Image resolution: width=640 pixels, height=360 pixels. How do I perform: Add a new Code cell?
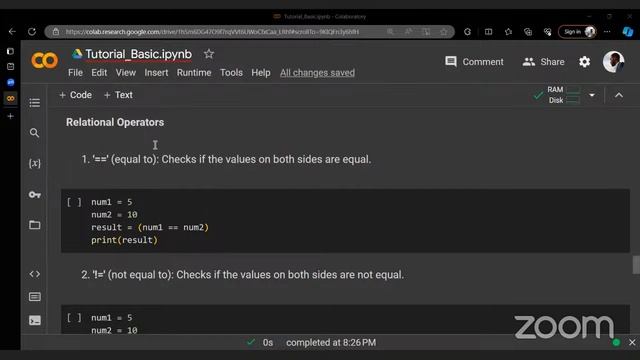tap(76, 95)
